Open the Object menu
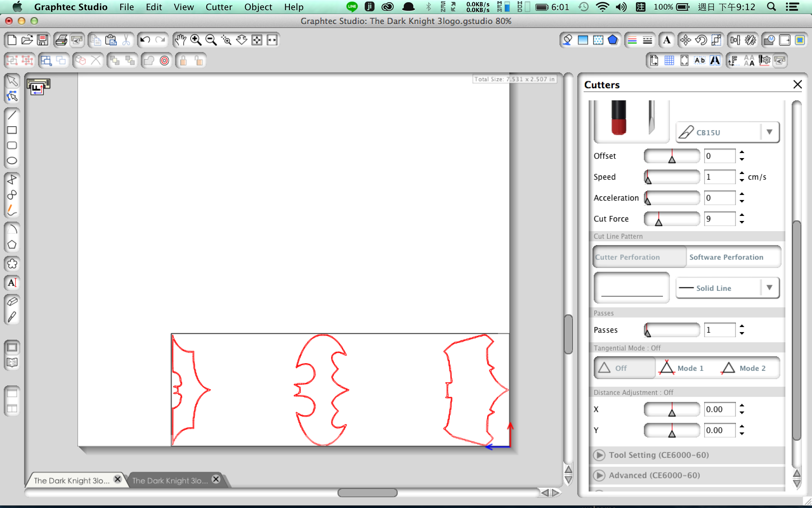Viewport: 812px width, 508px height. pyautogui.click(x=258, y=7)
